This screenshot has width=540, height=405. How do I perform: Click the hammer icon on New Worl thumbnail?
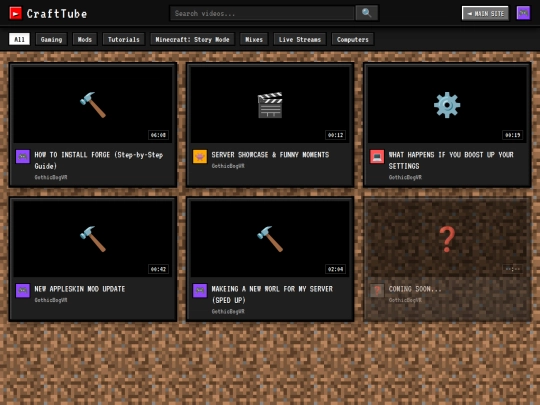[x=270, y=239]
